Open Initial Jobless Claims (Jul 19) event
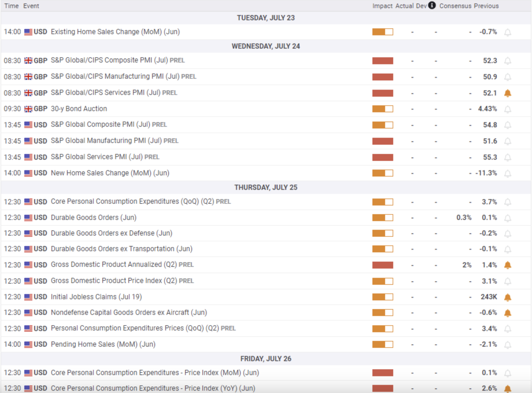This screenshot has height=393, width=532. [x=96, y=297]
